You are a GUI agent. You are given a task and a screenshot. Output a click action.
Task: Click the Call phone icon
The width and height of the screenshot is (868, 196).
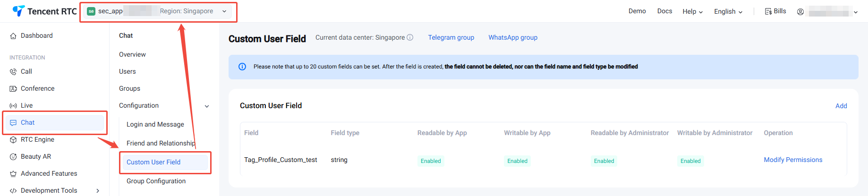pyautogui.click(x=13, y=72)
